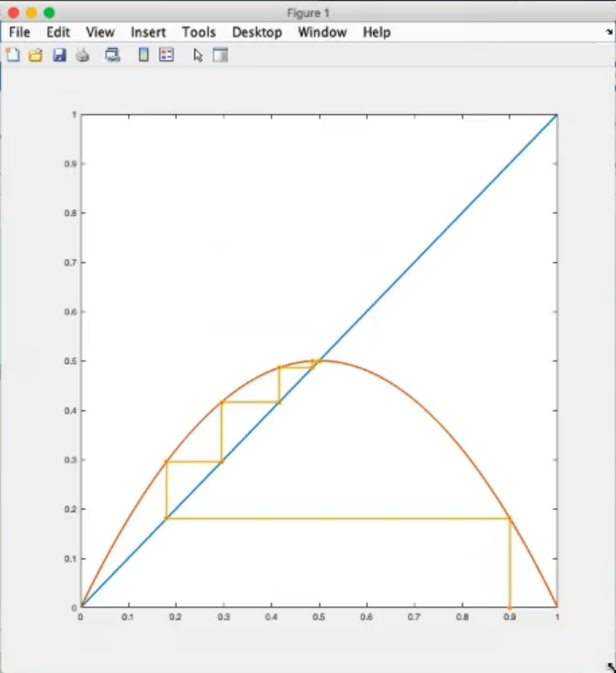This screenshot has height=673, width=616.
Task: Open the File menu
Action: point(20,32)
